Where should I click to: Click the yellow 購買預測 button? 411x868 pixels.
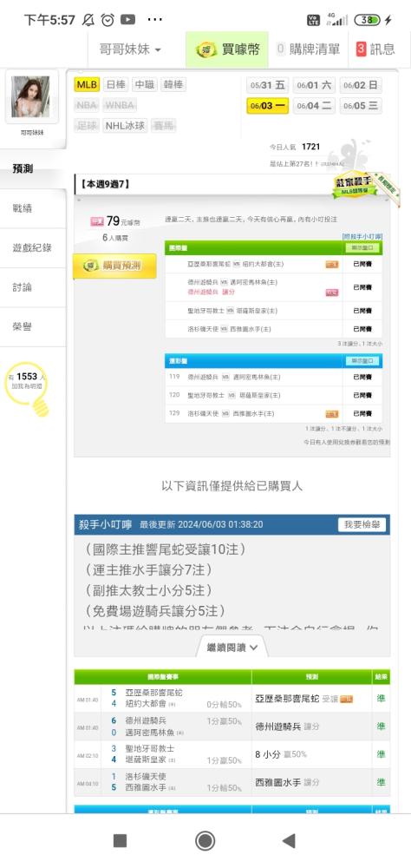[x=114, y=266]
